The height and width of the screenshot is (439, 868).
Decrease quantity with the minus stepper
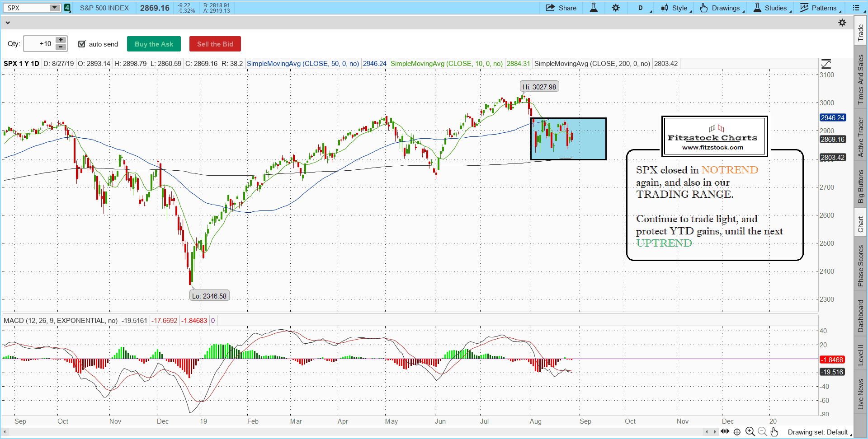coord(61,47)
